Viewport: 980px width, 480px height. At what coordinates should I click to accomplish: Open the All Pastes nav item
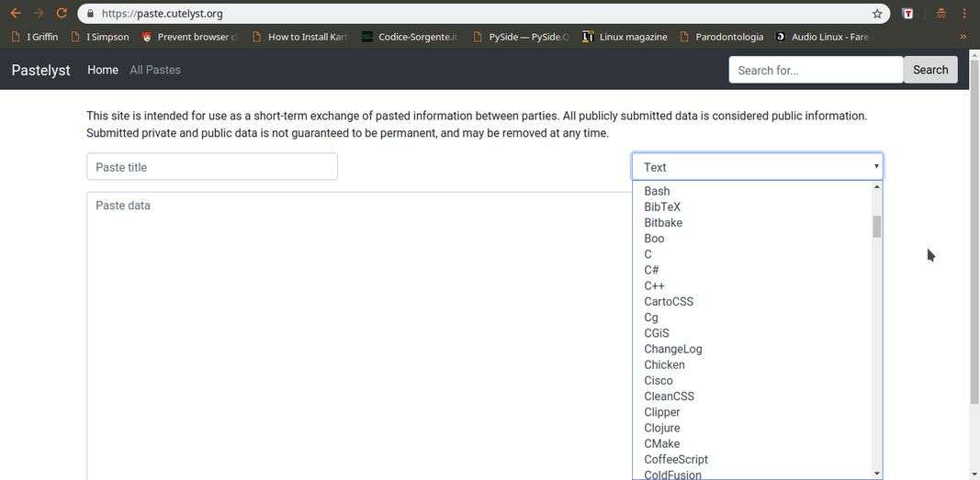click(155, 70)
